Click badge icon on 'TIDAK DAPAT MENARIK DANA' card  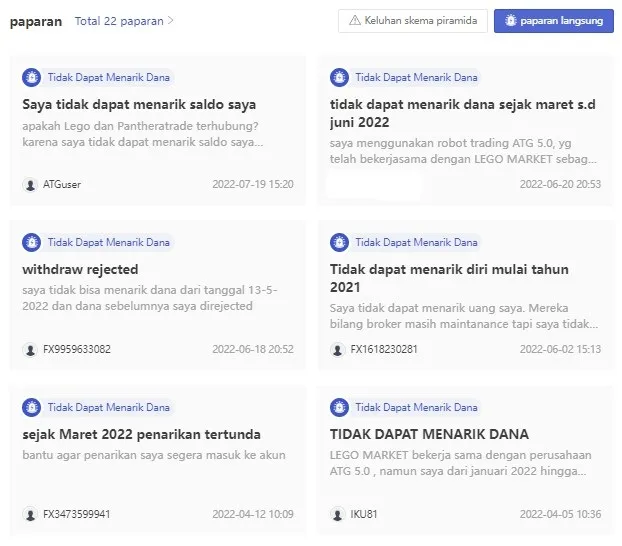pyautogui.click(x=339, y=408)
